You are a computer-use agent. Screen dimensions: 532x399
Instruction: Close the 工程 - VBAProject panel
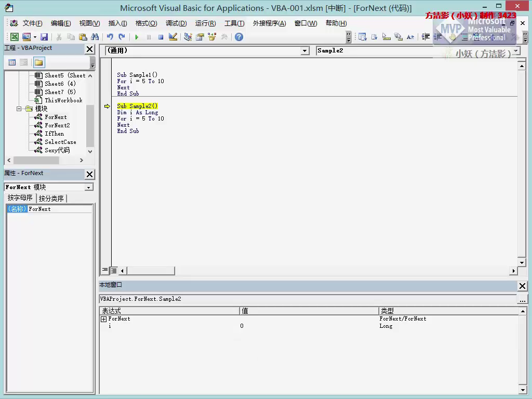point(89,49)
